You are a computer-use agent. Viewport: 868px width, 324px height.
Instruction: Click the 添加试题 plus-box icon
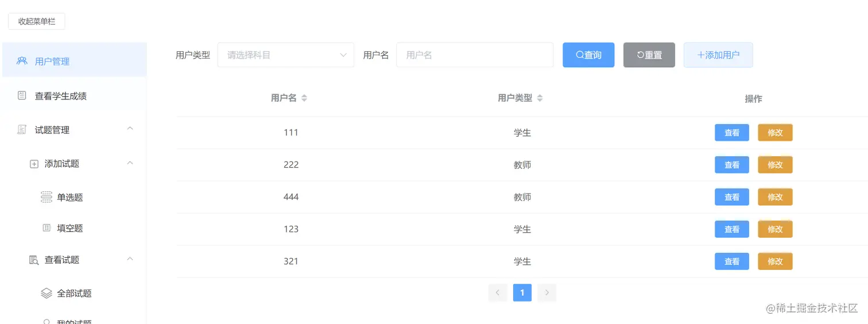[34, 164]
